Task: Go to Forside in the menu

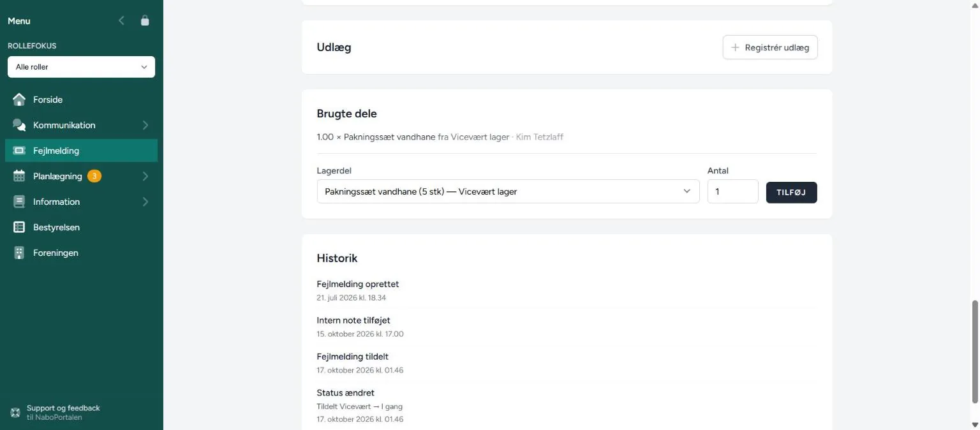Action: [x=81, y=100]
